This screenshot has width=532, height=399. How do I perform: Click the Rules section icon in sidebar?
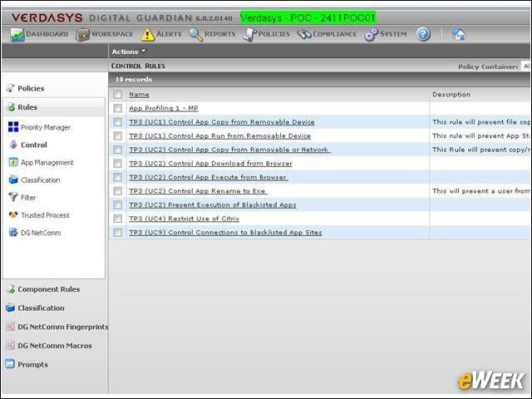pyautogui.click(x=11, y=107)
